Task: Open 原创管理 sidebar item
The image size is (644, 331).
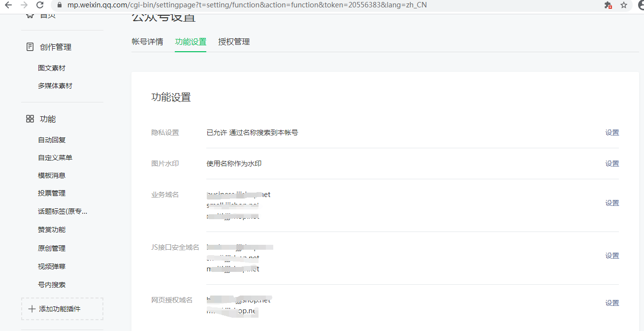Action: (x=52, y=248)
